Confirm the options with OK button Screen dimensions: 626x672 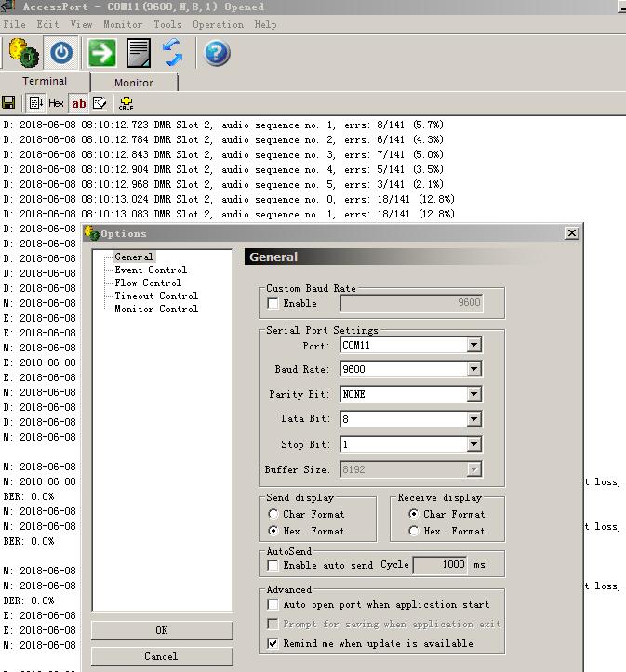point(162,630)
